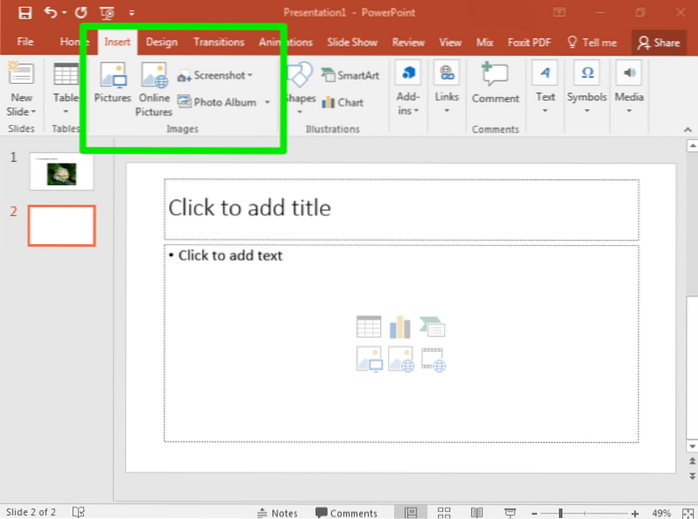Click the insert table placeholder icon
698x519 pixels.
pyautogui.click(x=368, y=326)
